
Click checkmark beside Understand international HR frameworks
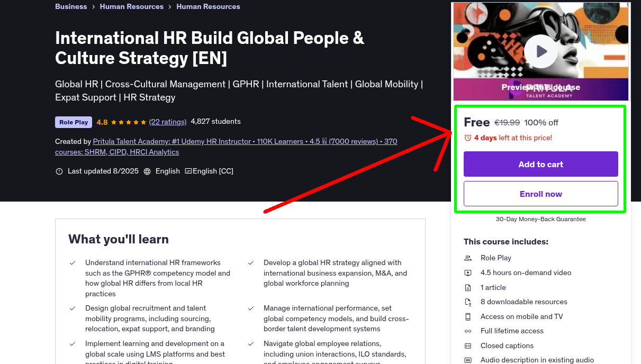[73, 263]
